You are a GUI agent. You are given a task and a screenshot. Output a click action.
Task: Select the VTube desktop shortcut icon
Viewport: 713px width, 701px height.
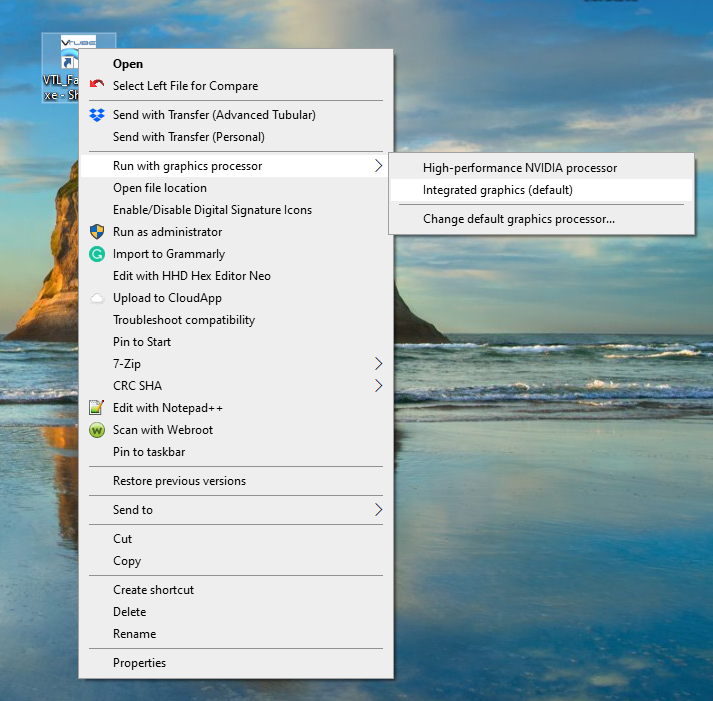[78, 60]
